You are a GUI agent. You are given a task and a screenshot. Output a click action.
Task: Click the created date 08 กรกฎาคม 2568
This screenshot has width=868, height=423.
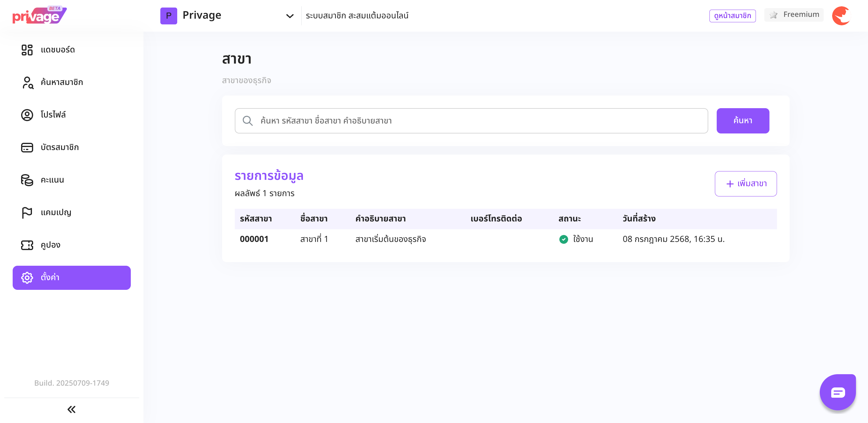click(673, 239)
